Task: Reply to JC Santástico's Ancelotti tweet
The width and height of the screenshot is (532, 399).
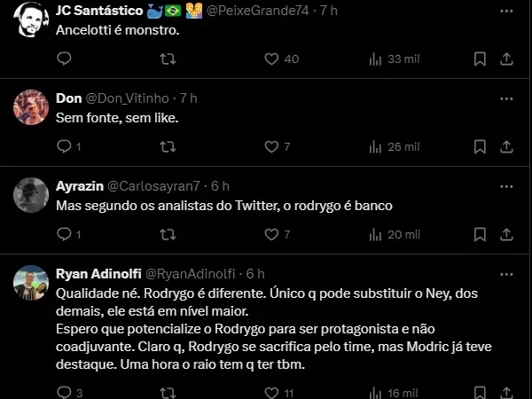Action: pyautogui.click(x=64, y=59)
